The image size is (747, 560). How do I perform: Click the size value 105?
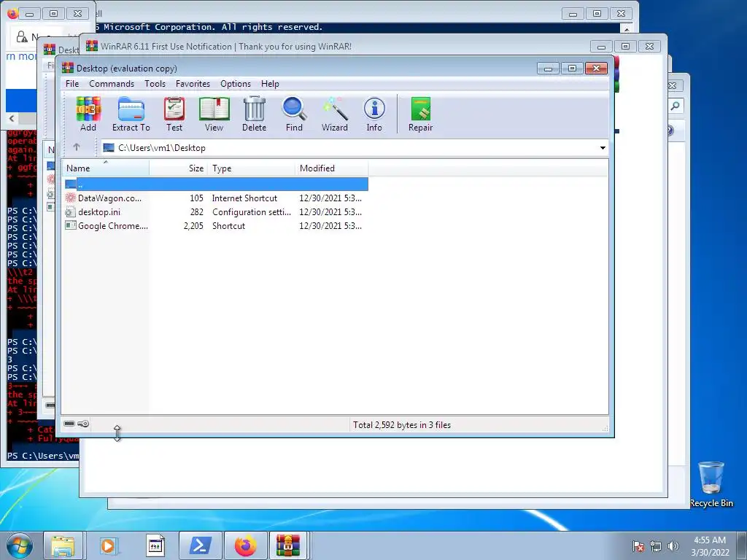coord(196,198)
